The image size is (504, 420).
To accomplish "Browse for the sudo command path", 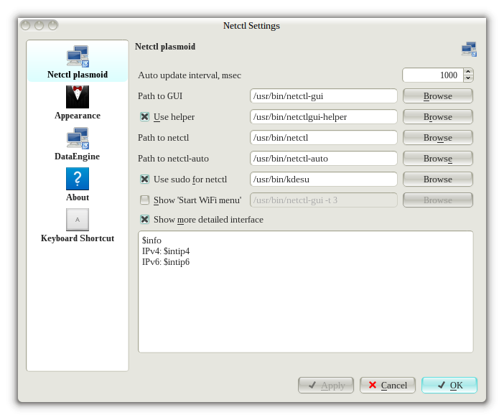I will coord(437,179).
